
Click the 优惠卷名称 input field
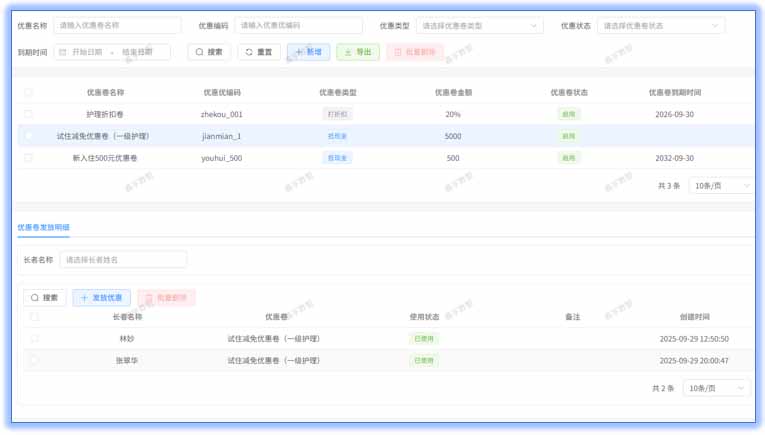coord(117,26)
